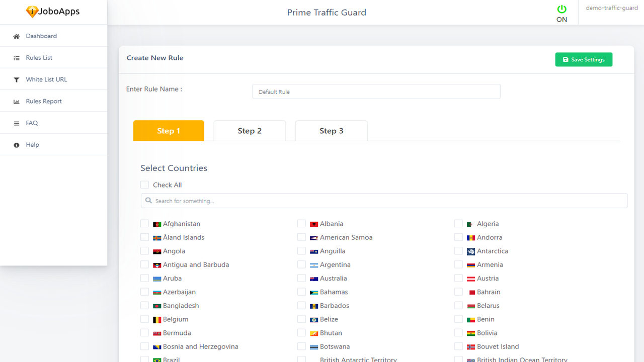Check the Albania checkbox

point(301,223)
